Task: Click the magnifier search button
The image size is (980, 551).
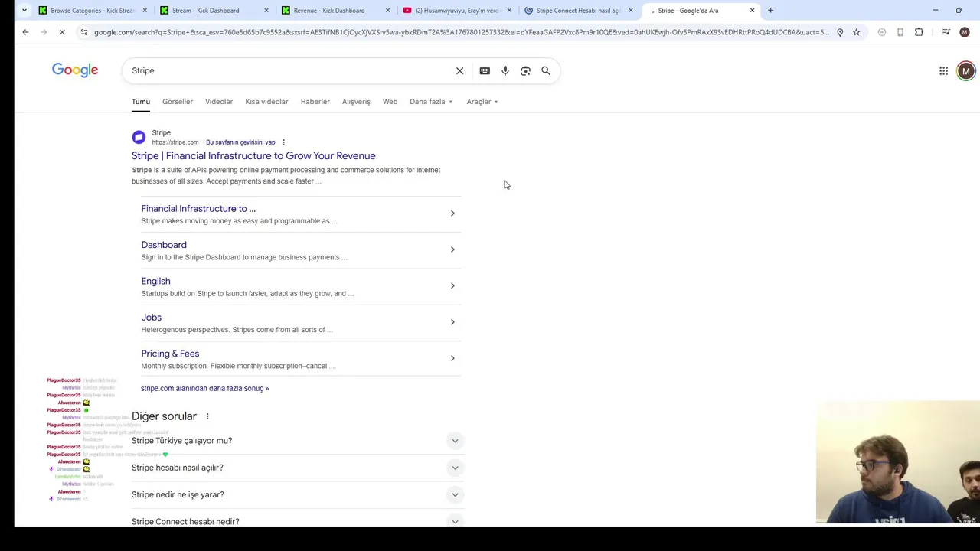Action: [546, 70]
